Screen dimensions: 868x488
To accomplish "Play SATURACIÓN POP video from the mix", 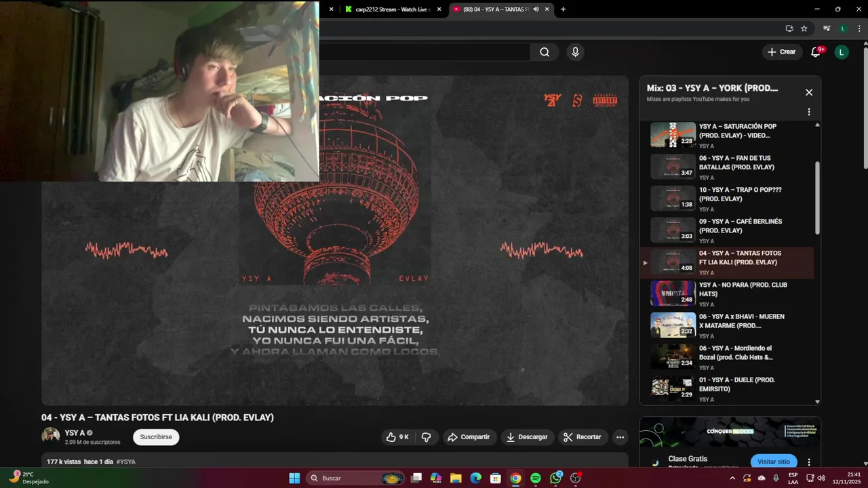I will (728, 136).
